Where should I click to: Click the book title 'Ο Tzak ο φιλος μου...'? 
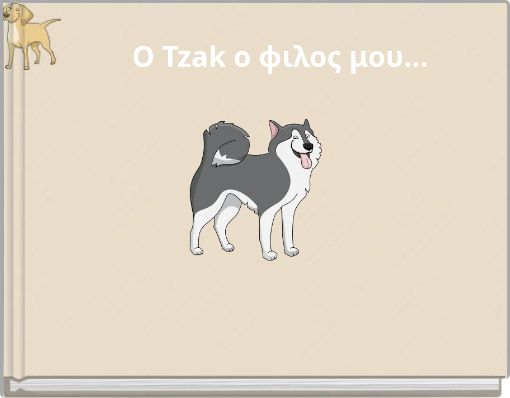click(280, 58)
